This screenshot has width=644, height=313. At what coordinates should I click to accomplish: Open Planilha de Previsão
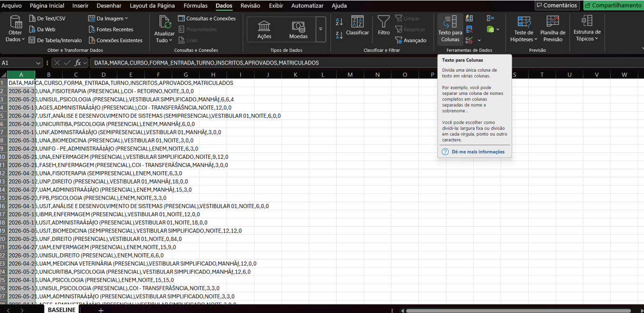click(553, 29)
